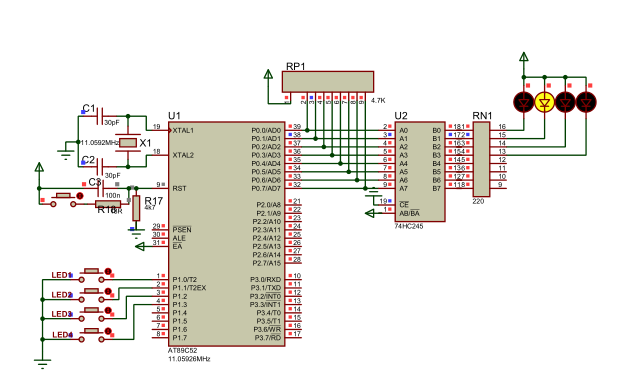Select crystal oscillator X1
Viewport: 620px width, 387px height.
pos(128,142)
